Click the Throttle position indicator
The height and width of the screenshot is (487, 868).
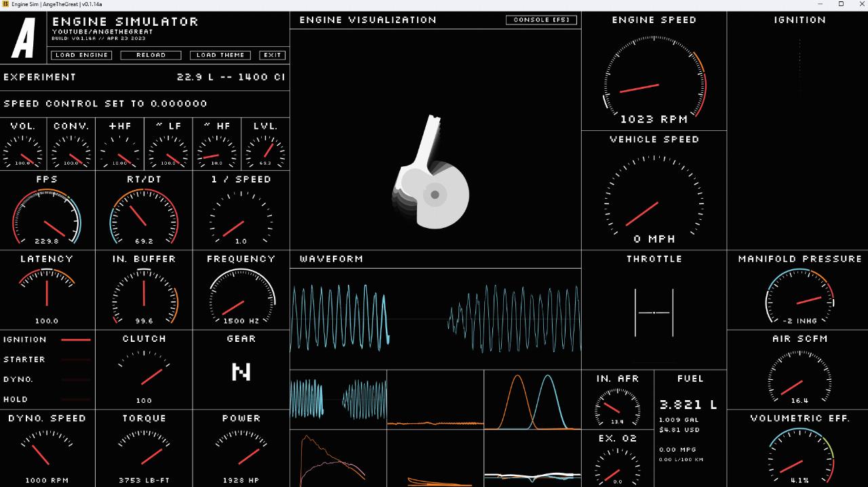654,313
